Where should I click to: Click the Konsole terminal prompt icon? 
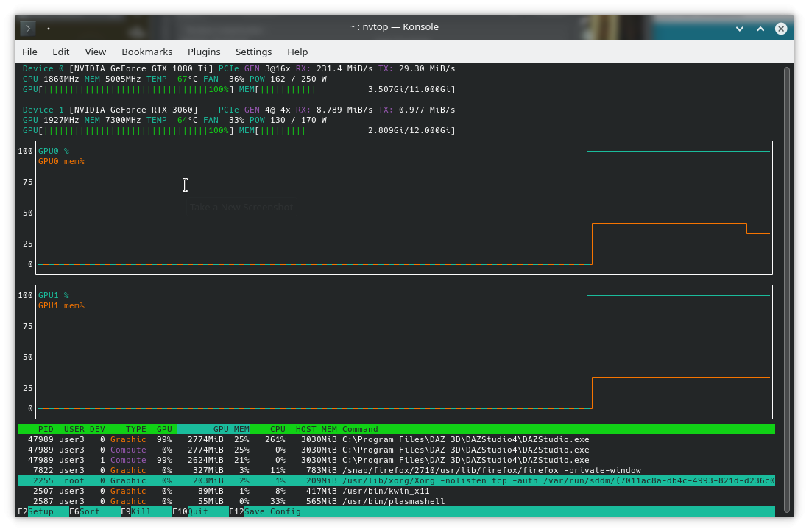tap(28, 28)
